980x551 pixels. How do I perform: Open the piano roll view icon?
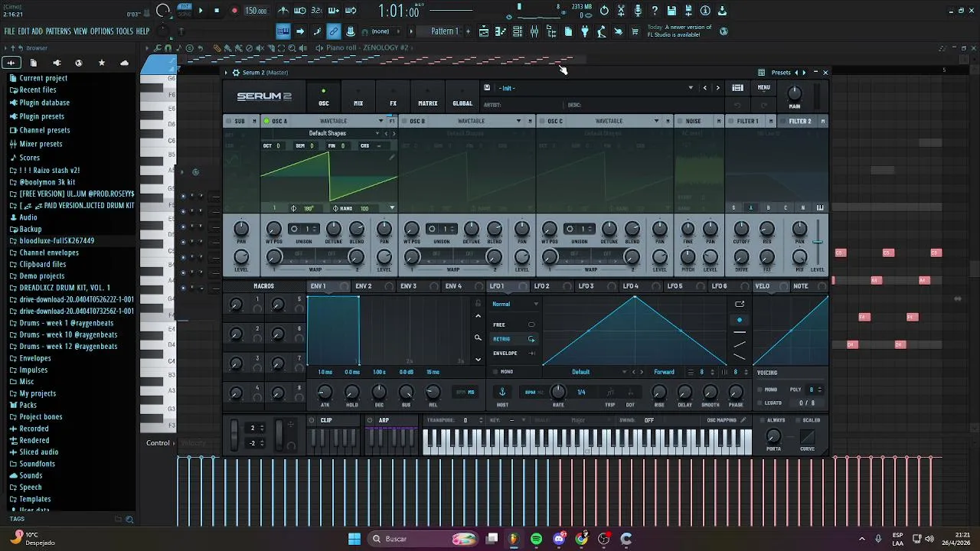click(501, 31)
